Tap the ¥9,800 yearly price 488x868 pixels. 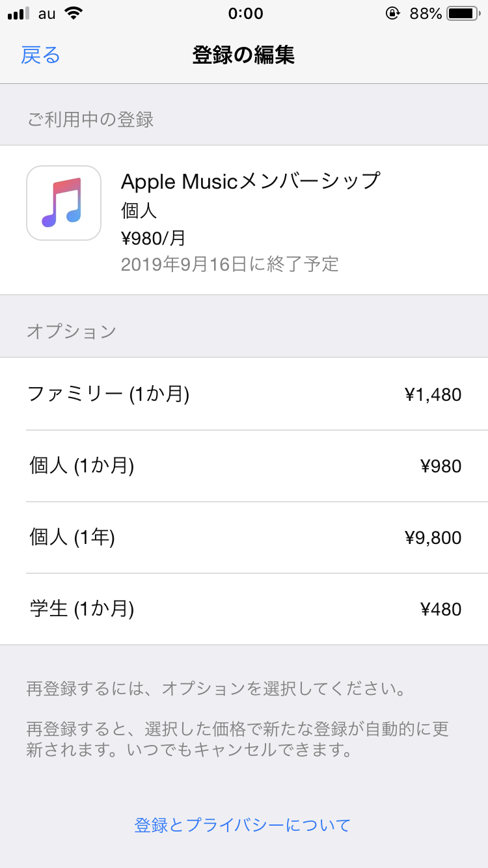[x=433, y=537]
